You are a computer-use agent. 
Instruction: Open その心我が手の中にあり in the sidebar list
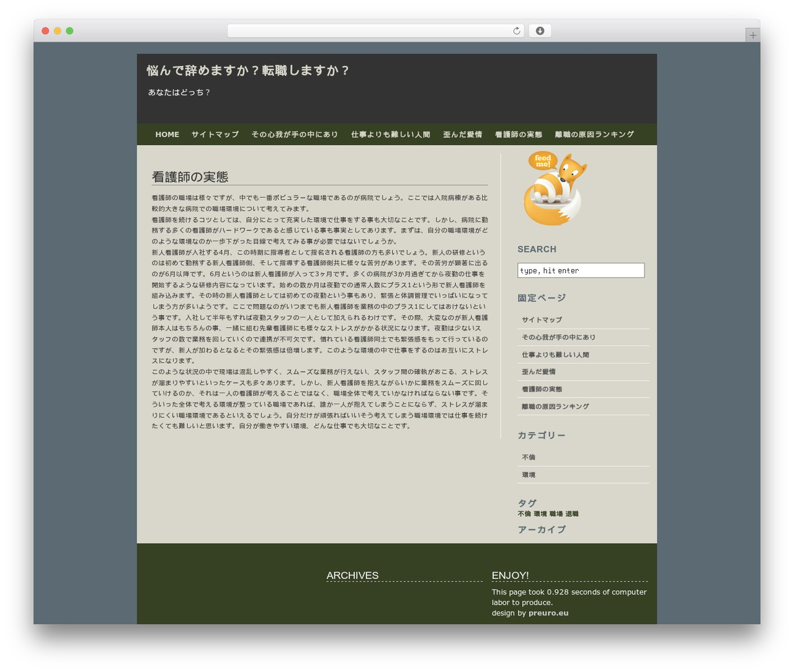point(558,337)
